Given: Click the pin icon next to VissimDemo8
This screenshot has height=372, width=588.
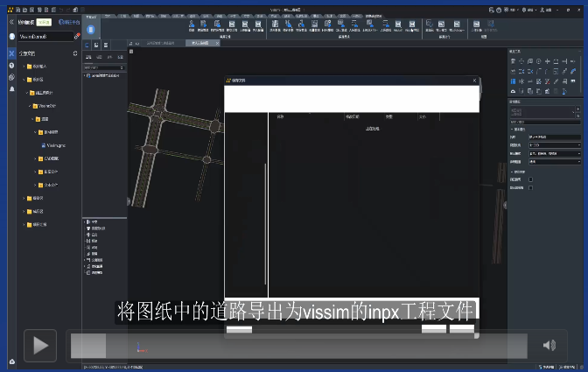Looking at the screenshot, I should (77, 37).
